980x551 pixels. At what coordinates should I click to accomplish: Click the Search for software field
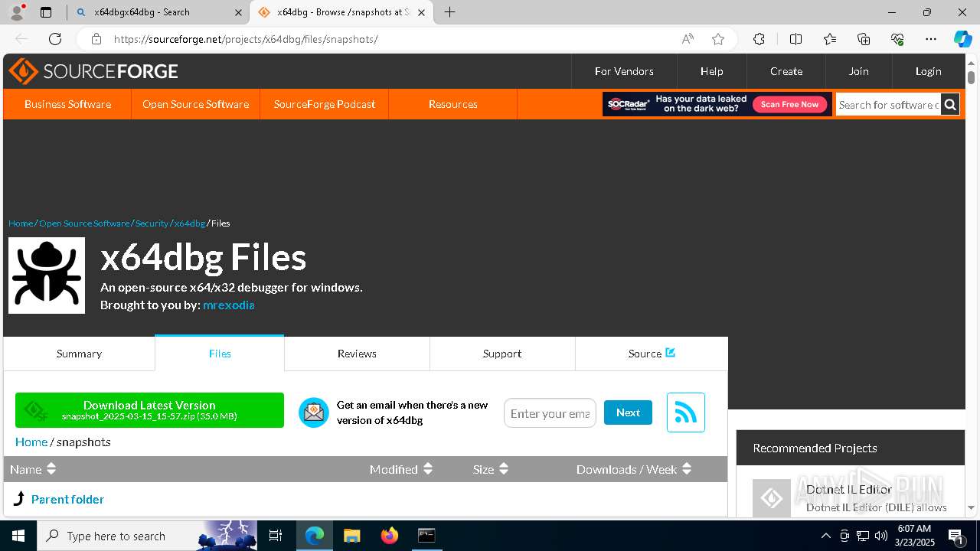pyautogui.click(x=888, y=105)
